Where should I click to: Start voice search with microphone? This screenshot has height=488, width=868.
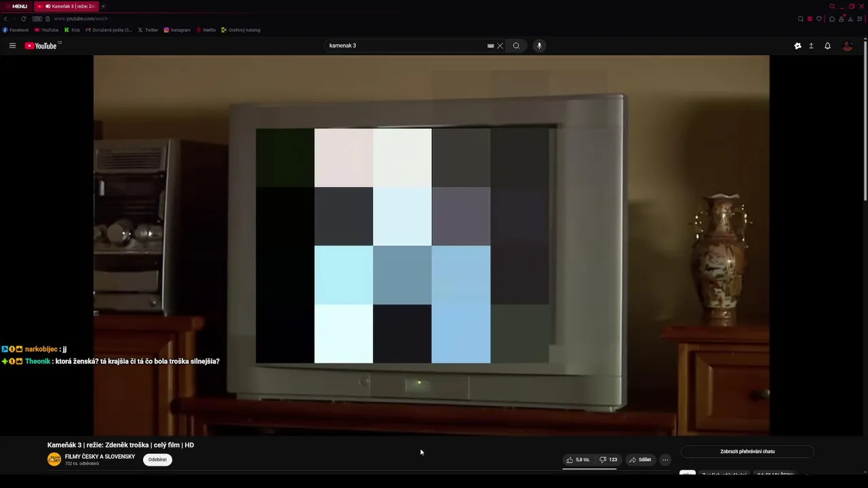(x=539, y=46)
